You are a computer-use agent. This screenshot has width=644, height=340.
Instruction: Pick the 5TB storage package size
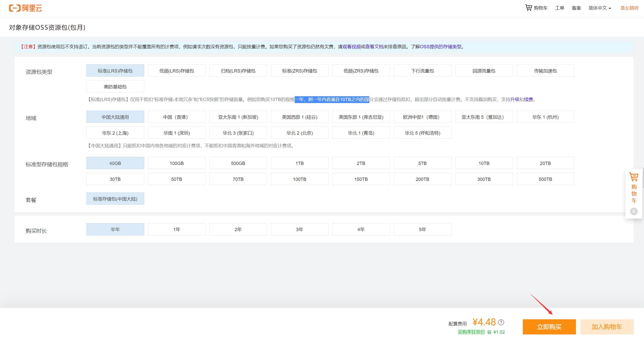point(422,163)
